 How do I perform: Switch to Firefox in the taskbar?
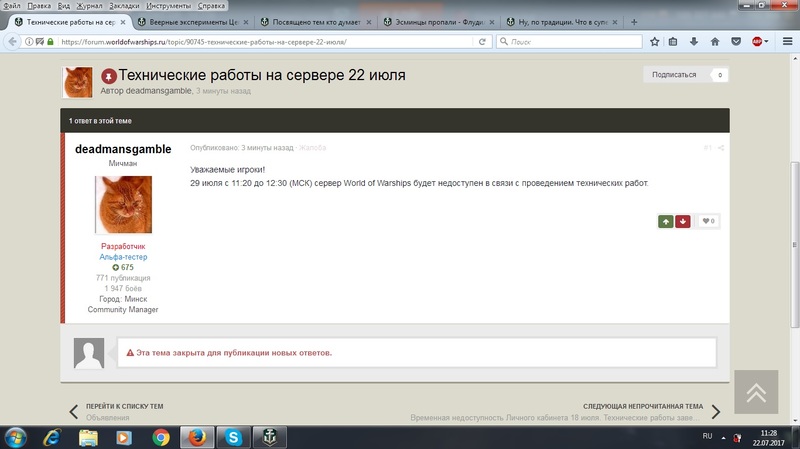point(197,437)
